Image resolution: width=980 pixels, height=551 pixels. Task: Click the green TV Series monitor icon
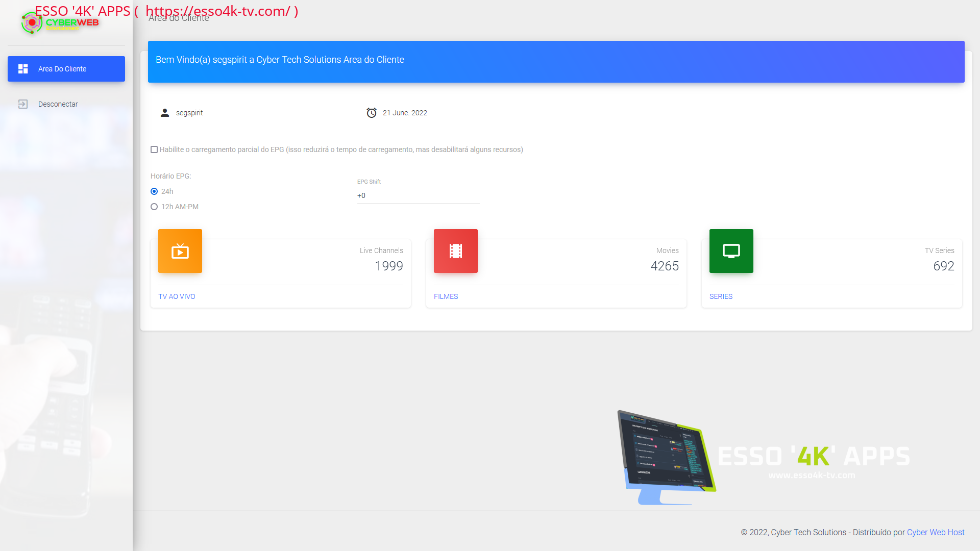pyautogui.click(x=731, y=251)
